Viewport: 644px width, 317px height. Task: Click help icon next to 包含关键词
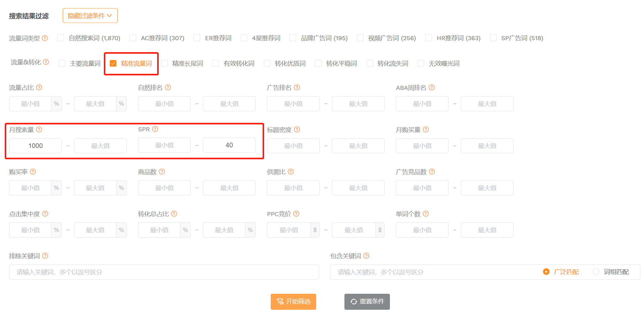click(x=366, y=256)
